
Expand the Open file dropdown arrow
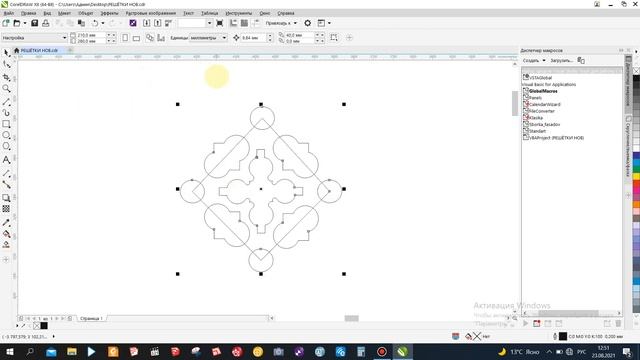click(24, 23)
